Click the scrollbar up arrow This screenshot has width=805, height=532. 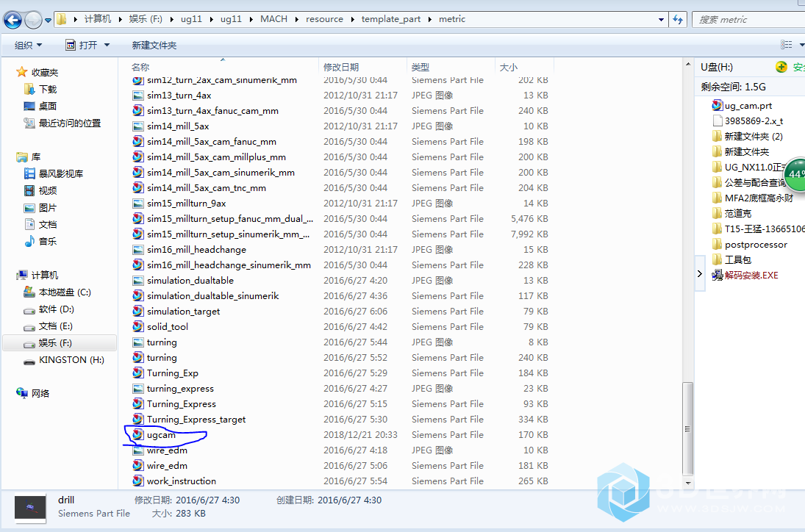click(x=688, y=65)
